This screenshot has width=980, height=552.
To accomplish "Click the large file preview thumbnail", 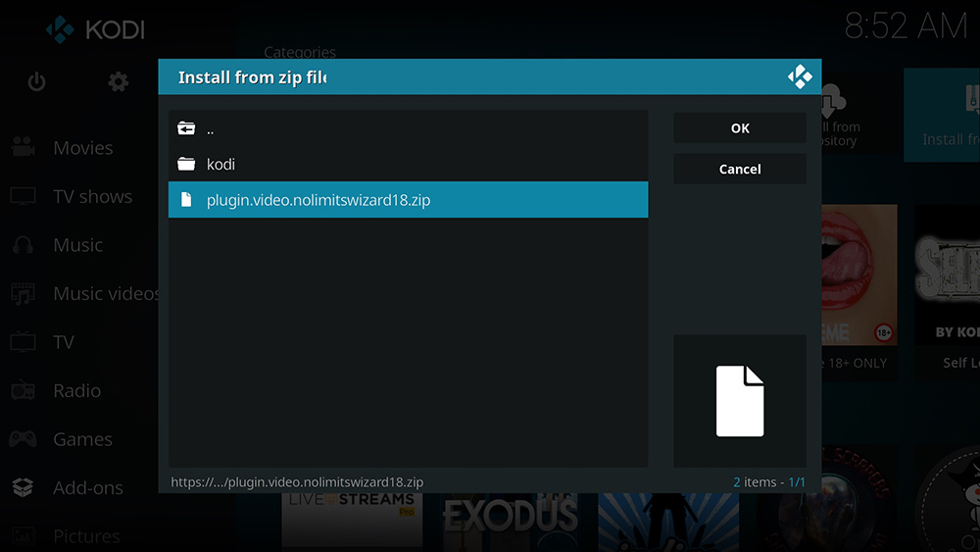I will coord(739,401).
